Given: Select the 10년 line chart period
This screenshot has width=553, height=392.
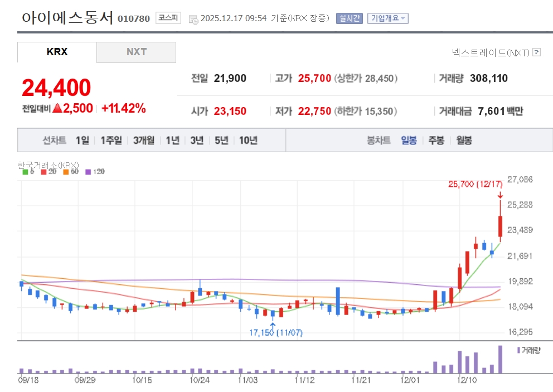Looking at the screenshot, I should (x=248, y=141).
